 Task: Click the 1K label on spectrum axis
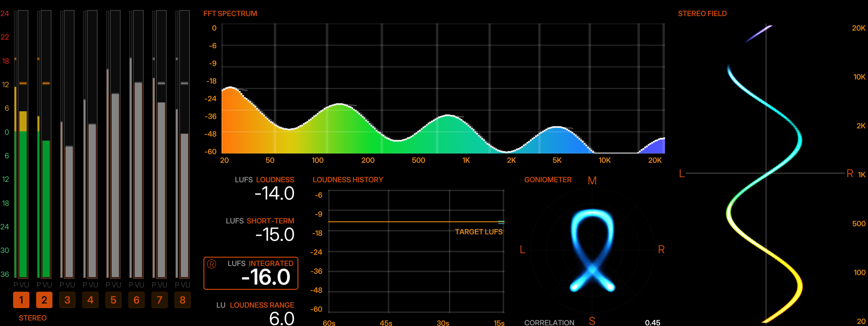coord(466,160)
